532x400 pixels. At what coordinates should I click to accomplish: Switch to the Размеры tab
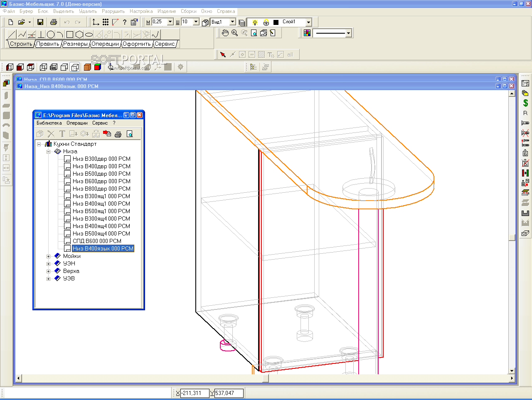pos(75,44)
